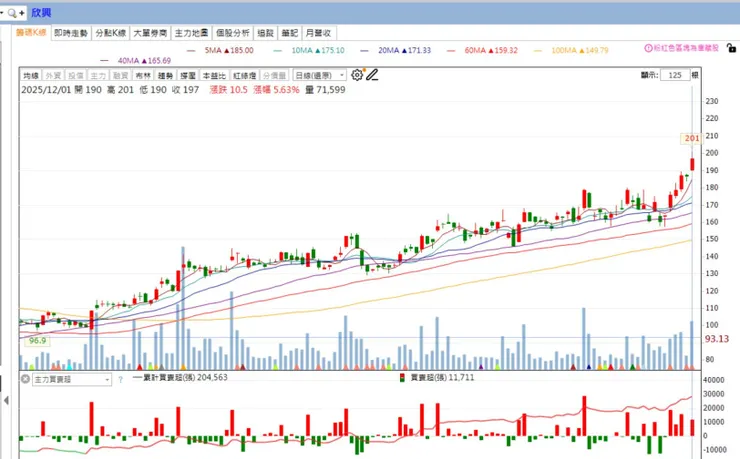Switch to the 個股分析 tab
Screen dimensions: 740x459
tap(233, 33)
